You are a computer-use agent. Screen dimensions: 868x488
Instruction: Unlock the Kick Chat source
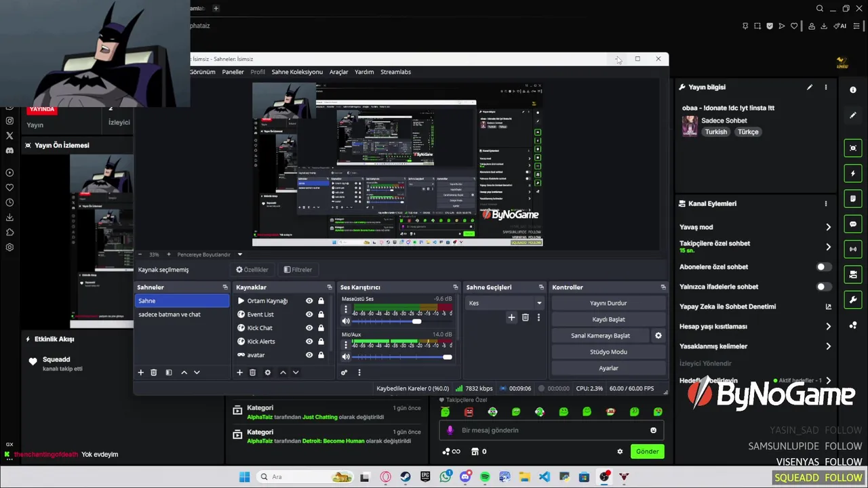point(321,328)
